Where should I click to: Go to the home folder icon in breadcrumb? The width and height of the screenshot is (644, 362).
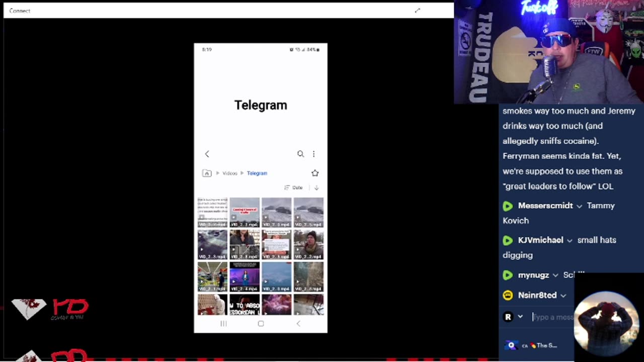point(207,173)
